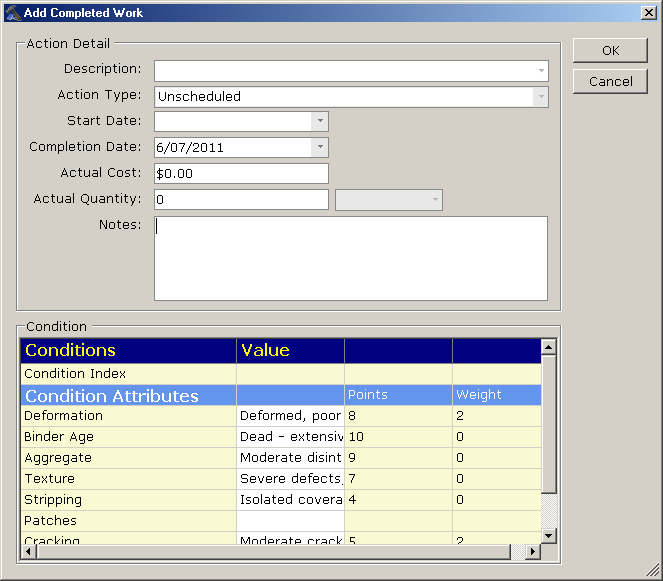Image resolution: width=663 pixels, height=581 pixels.
Task: Click the Cancel button
Action: 610,82
